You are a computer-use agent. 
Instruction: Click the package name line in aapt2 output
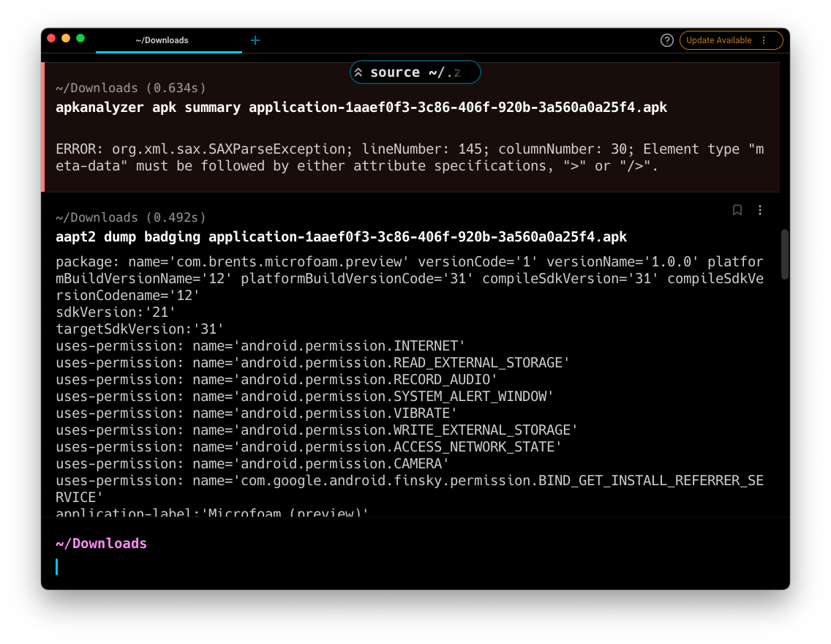click(x=293, y=261)
